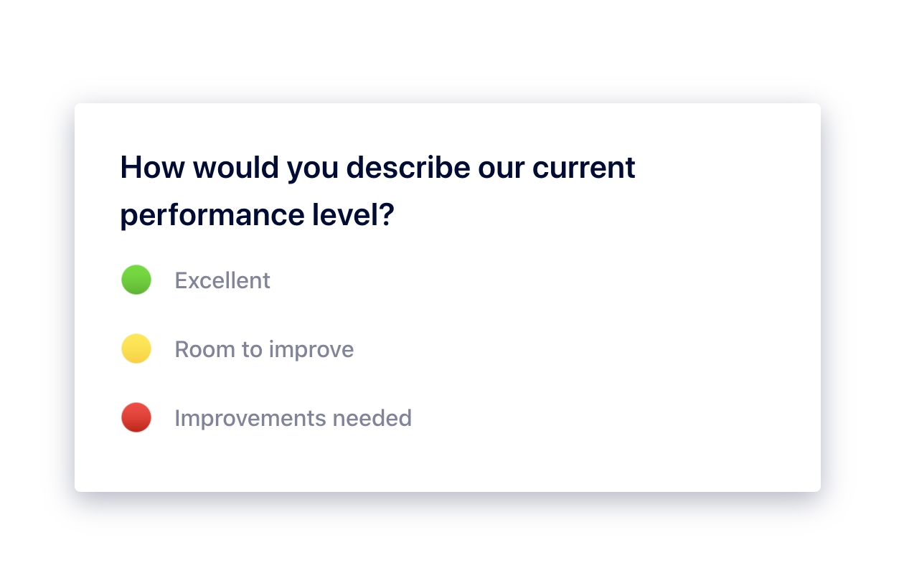Choose the yellow Room to improve circle
Screen dimensions: 904x588
[x=136, y=348]
